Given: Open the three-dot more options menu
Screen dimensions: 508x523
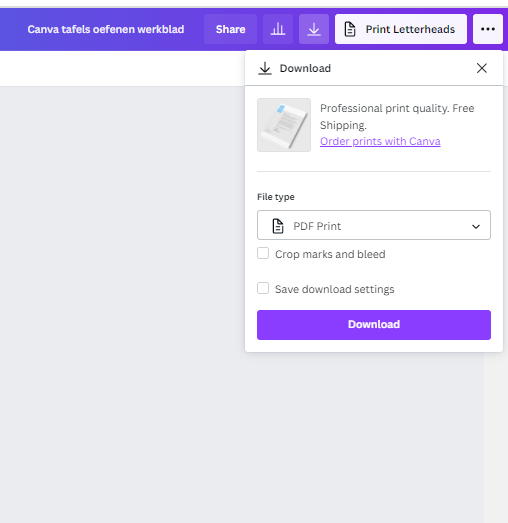Looking at the screenshot, I should [488, 29].
